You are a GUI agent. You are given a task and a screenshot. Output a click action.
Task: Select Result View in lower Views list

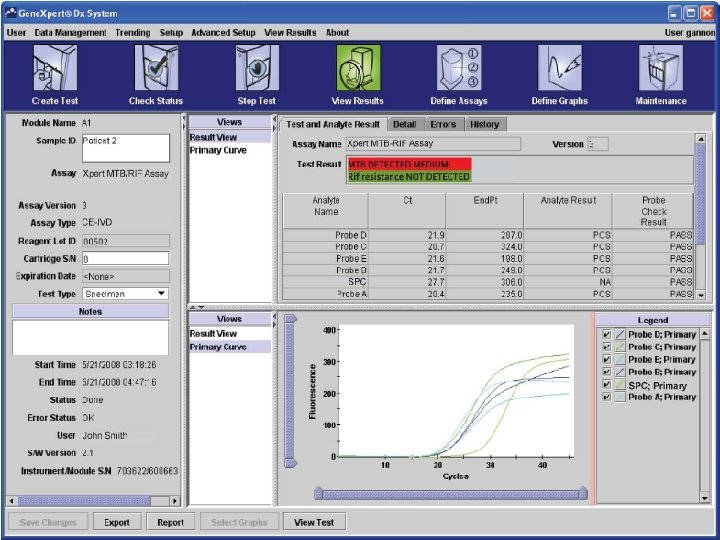pyautogui.click(x=230, y=334)
